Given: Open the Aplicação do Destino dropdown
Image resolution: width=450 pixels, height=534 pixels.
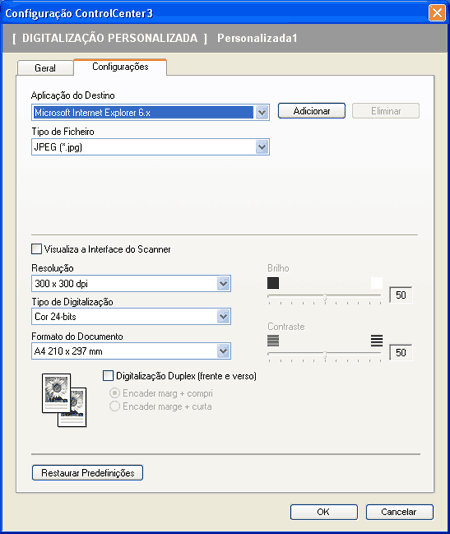Looking at the screenshot, I should 262,112.
